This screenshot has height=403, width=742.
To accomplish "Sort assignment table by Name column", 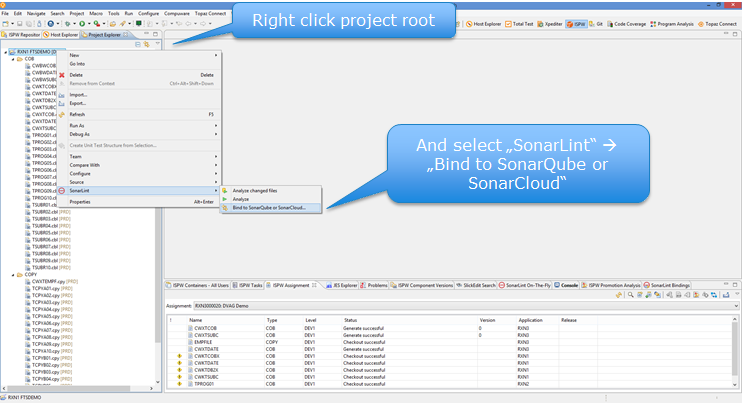I will tap(226, 320).
